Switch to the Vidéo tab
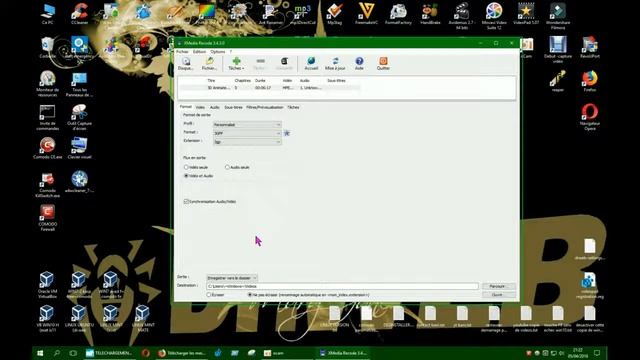Image resolution: width=640 pixels, height=360 pixels. [200, 107]
